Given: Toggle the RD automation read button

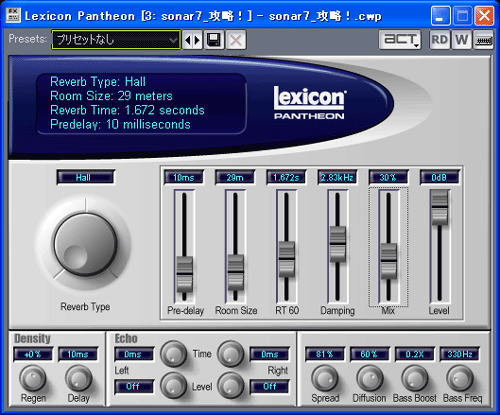Looking at the screenshot, I should pyautogui.click(x=440, y=40).
